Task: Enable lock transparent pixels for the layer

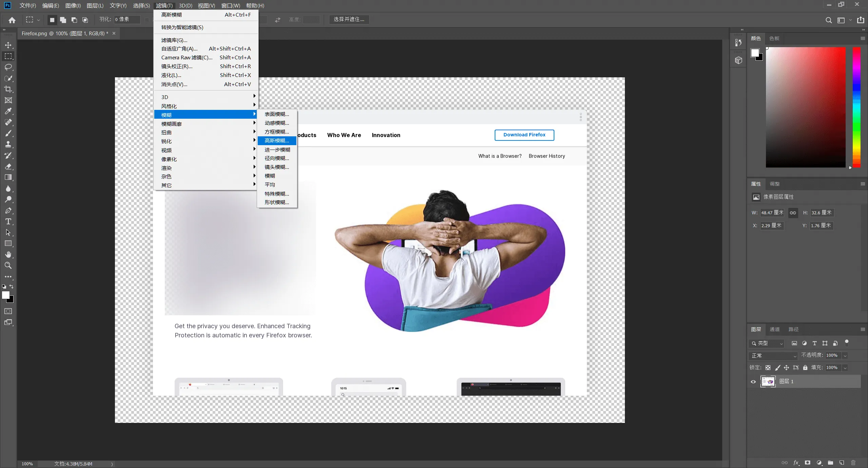Action: click(x=768, y=368)
